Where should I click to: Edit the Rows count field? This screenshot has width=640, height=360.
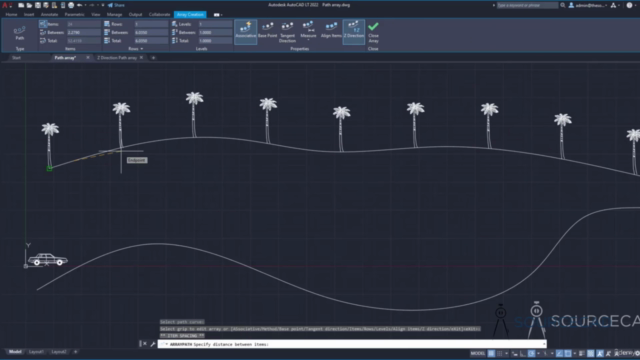tap(151, 24)
